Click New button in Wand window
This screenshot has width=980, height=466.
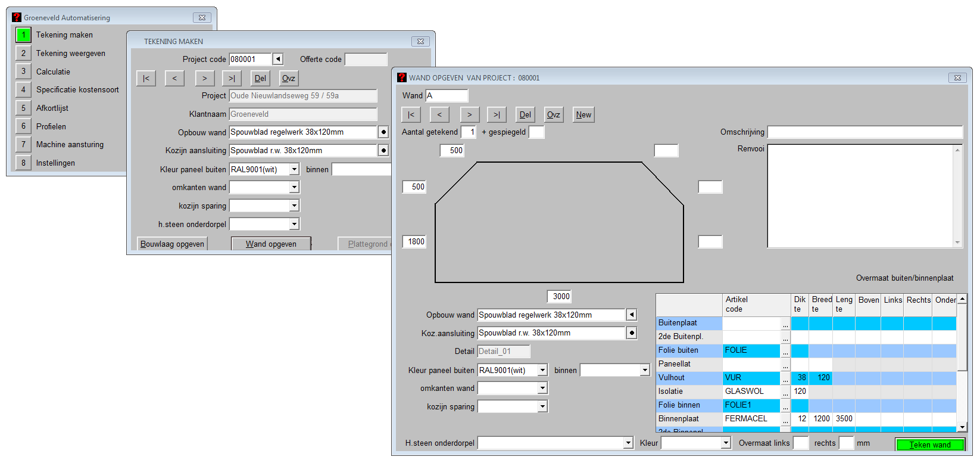[583, 115]
